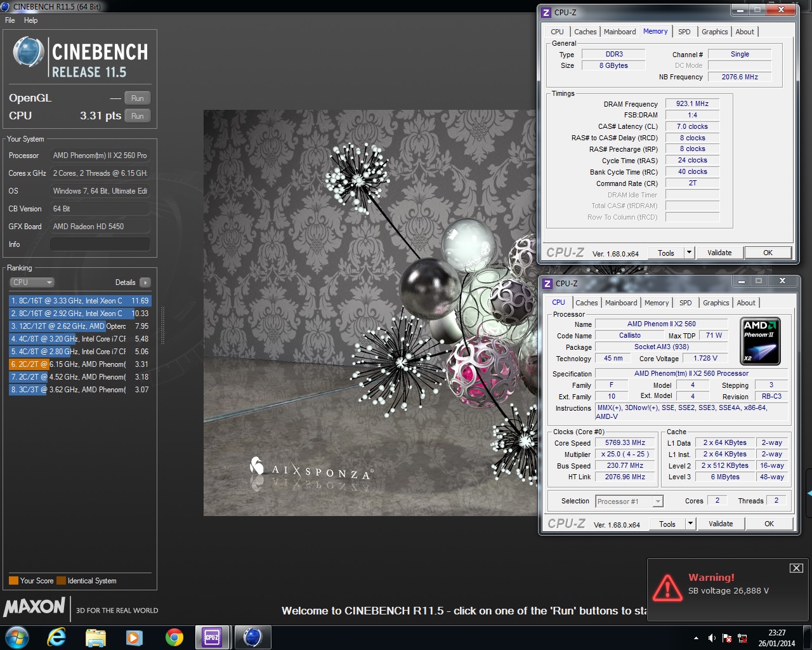Expand Tools dropdown arrow in lower CPU-Z
Screen dimensions: 812x650
690,524
